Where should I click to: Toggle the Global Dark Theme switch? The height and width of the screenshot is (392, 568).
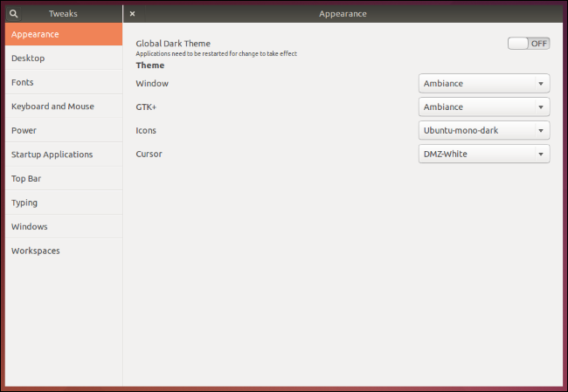(529, 44)
